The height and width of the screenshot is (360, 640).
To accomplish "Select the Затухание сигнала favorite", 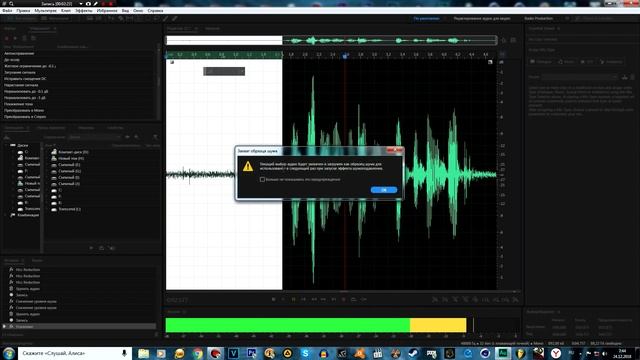I will pos(20,72).
